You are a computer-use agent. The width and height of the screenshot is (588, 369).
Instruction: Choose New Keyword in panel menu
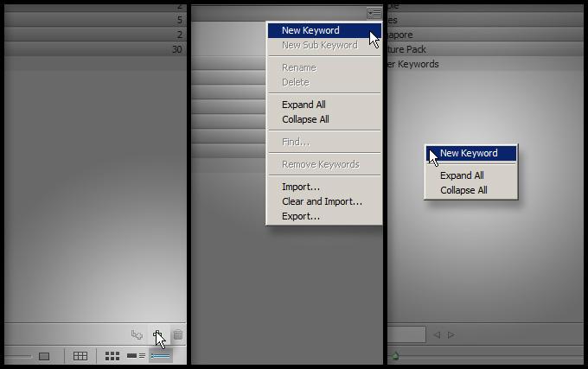pyautogui.click(x=310, y=30)
